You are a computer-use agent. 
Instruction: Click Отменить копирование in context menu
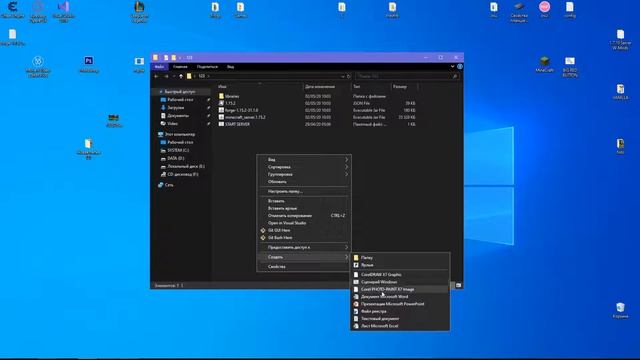[304, 216]
